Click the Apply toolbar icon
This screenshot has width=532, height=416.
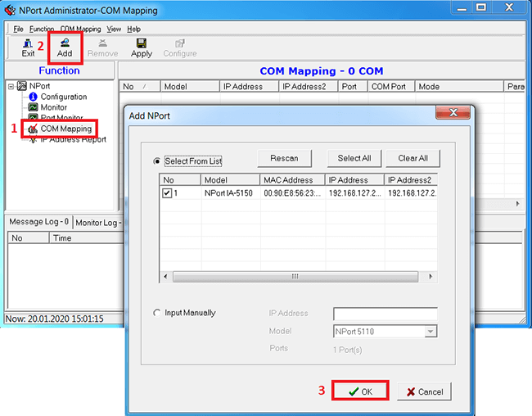[x=142, y=47]
